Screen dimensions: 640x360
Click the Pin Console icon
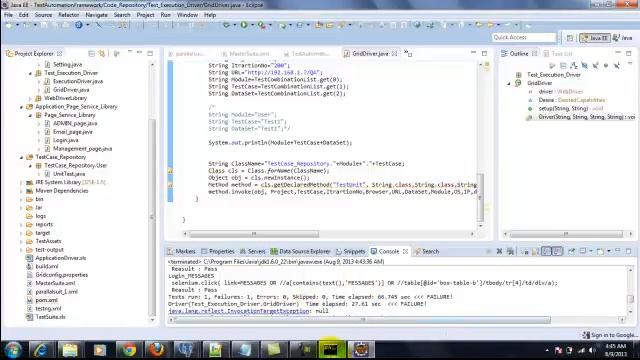(x=571, y=251)
